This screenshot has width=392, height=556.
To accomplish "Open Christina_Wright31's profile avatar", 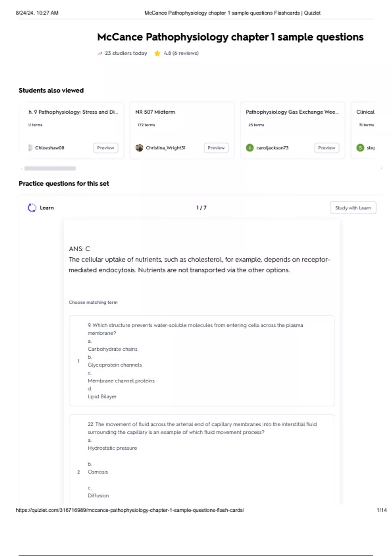I will 139,148.
